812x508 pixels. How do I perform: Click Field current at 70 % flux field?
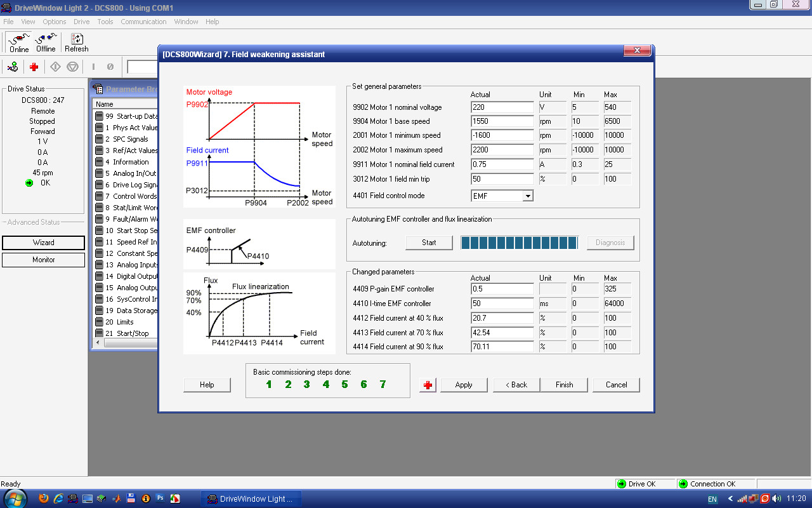point(502,333)
